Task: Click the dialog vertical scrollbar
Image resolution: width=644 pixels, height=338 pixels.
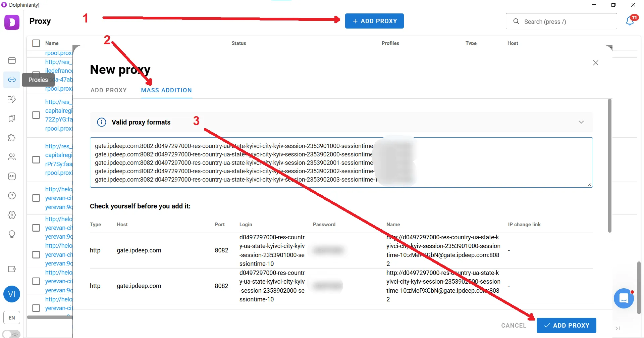Action: [x=609, y=165]
